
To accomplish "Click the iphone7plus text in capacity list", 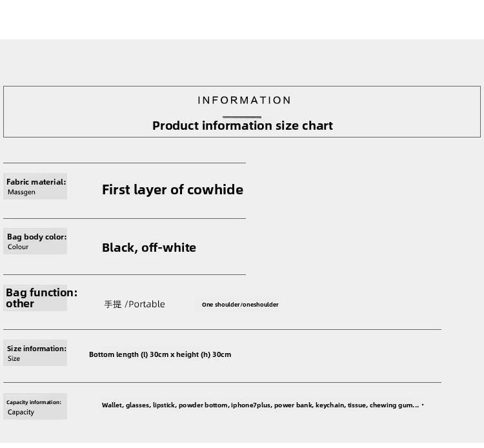I will [x=250, y=405].
